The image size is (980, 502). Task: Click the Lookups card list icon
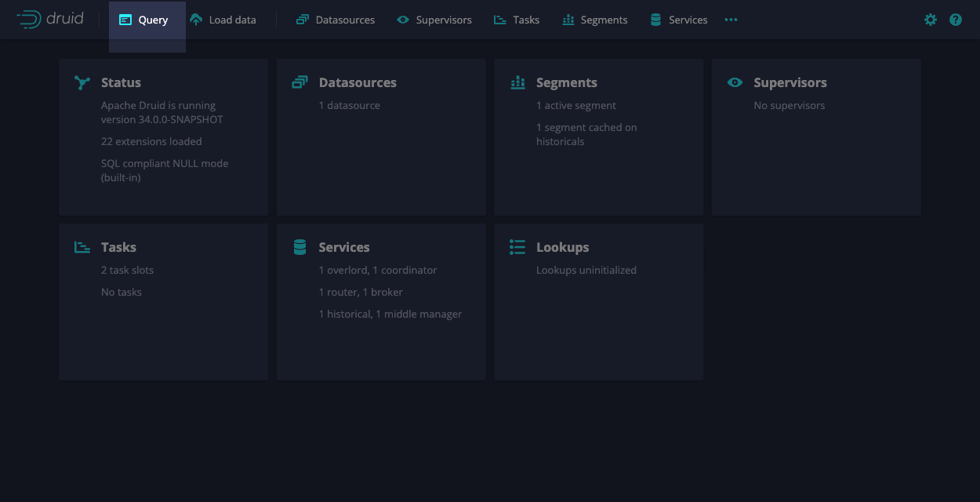pyautogui.click(x=517, y=247)
